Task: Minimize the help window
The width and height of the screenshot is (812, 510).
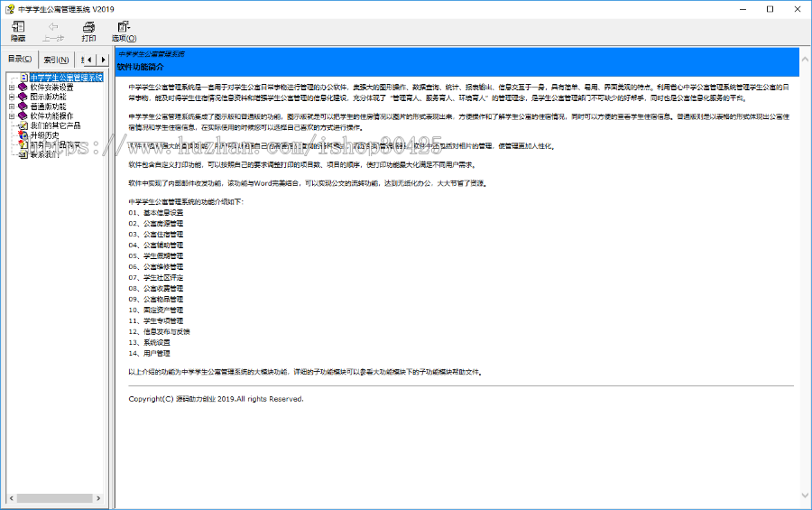Action: click(x=743, y=9)
